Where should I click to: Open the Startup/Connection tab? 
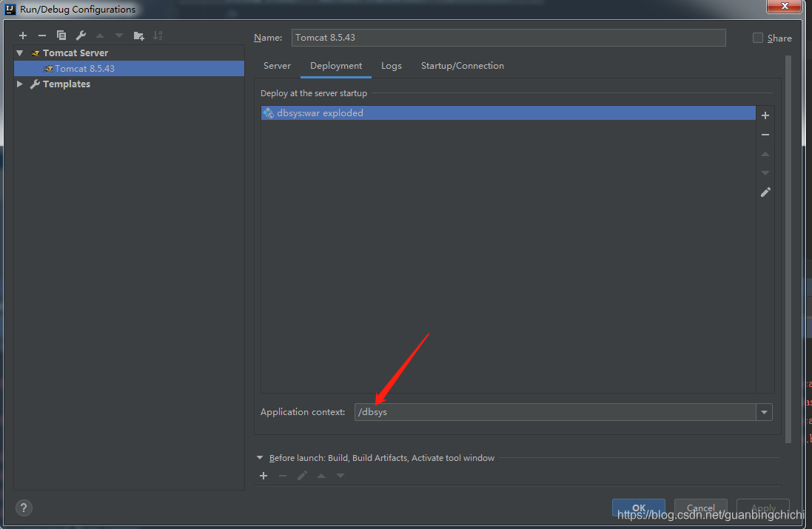(463, 66)
